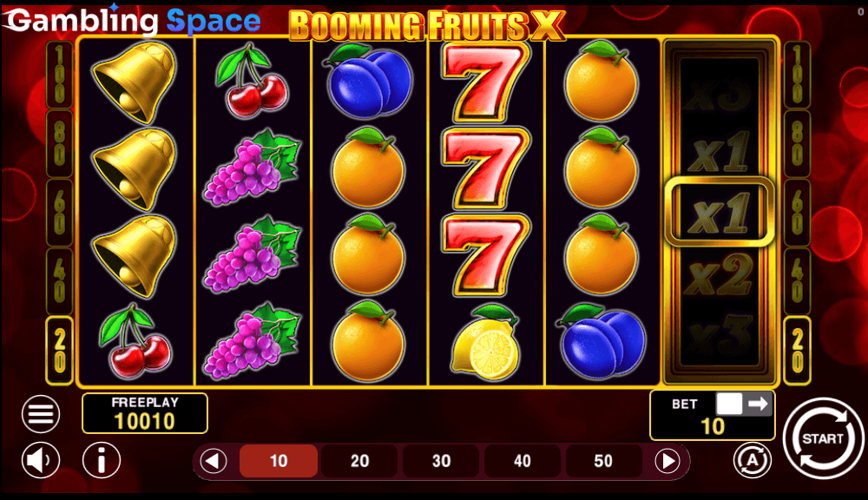Choose bet amount 30

(441, 461)
